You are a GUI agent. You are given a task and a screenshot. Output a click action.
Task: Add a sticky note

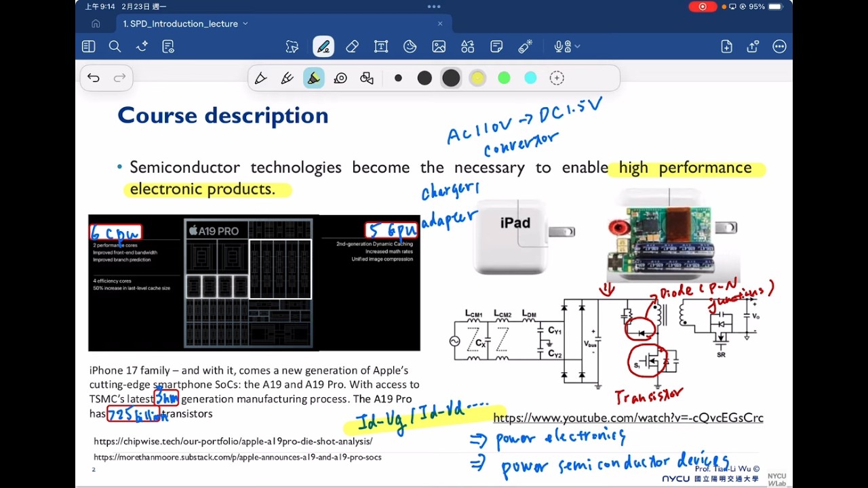coord(496,47)
